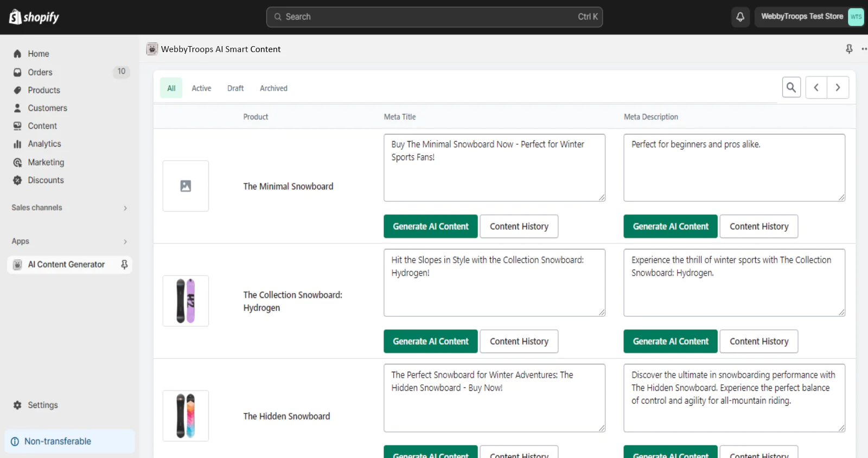The image size is (868, 458).
Task: Click 'The Hidden Snowboard' product name
Action: pyautogui.click(x=286, y=416)
